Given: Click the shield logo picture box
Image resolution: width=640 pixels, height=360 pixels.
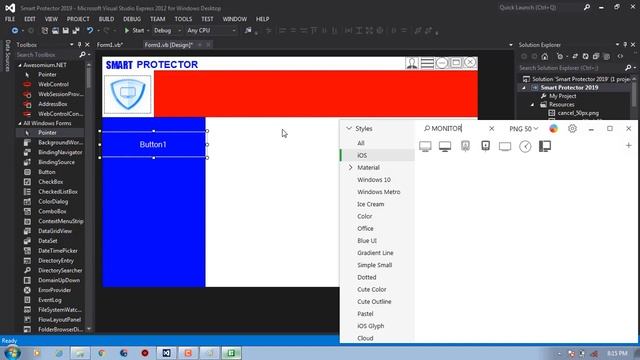Looking at the screenshot, I should (128, 94).
